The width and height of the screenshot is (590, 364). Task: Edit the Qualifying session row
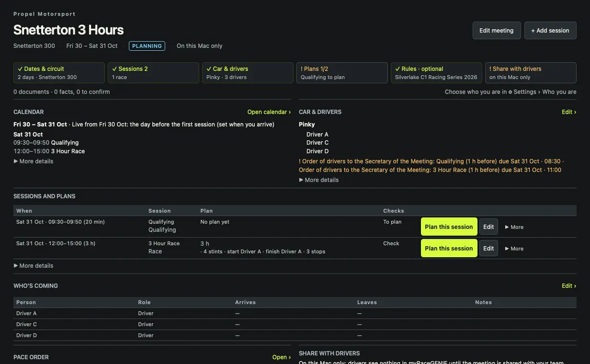(x=488, y=227)
